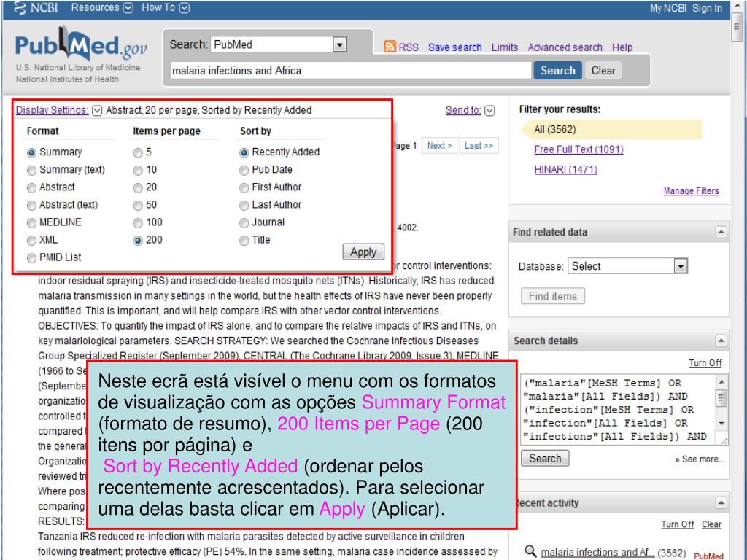
Task: Set items per page to 200
Action: [138, 241]
